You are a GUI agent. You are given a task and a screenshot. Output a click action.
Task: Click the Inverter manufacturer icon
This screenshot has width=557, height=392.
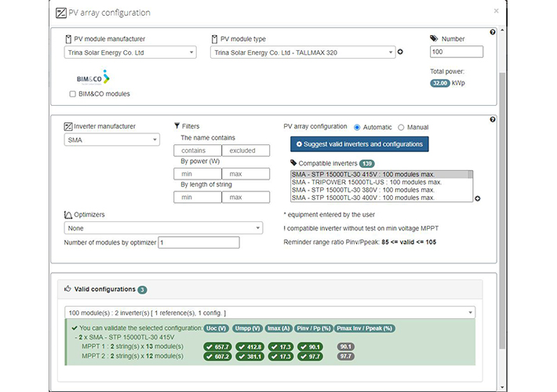pyautogui.click(x=67, y=126)
